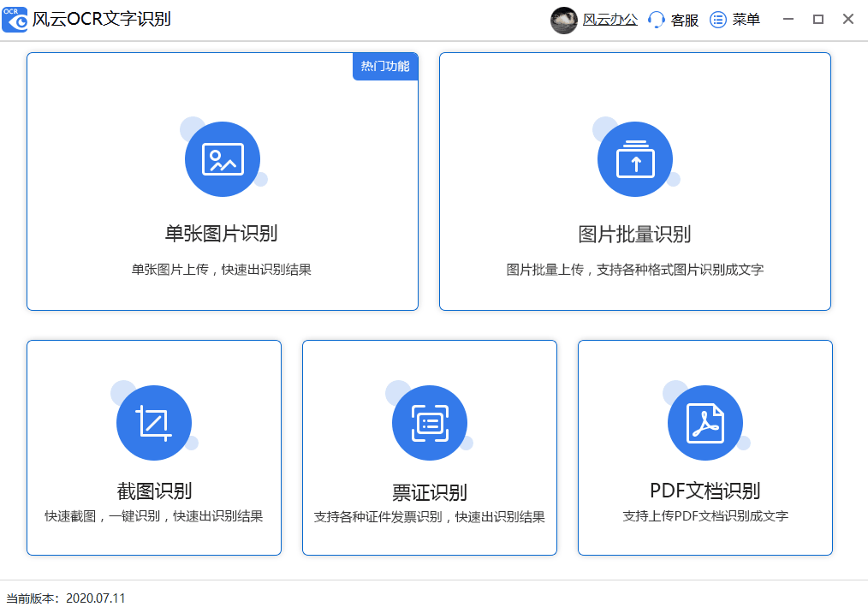Close the OCR window

(848, 20)
